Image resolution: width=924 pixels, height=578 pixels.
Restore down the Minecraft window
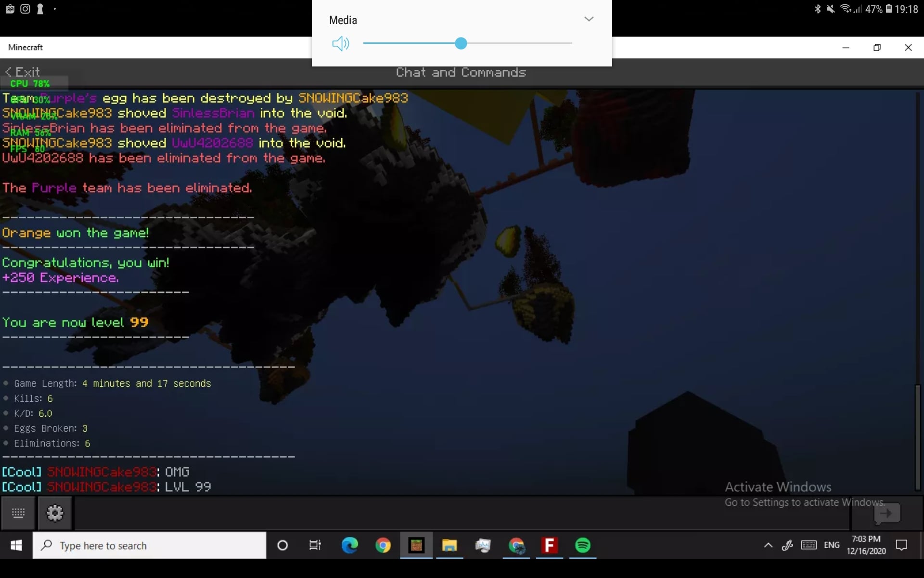tap(877, 47)
